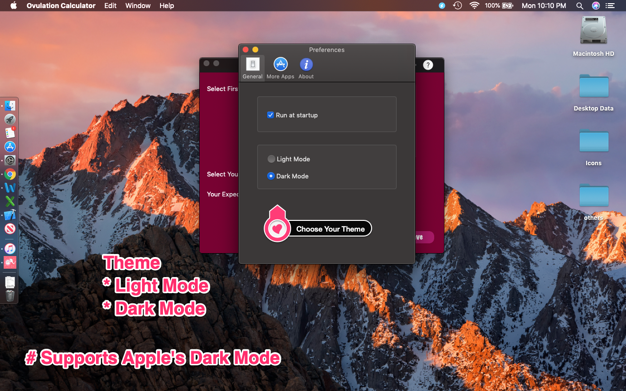626x391 pixels.
Task: Launch Google Chrome from the Dock
Action: pyautogui.click(x=10, y=174)
